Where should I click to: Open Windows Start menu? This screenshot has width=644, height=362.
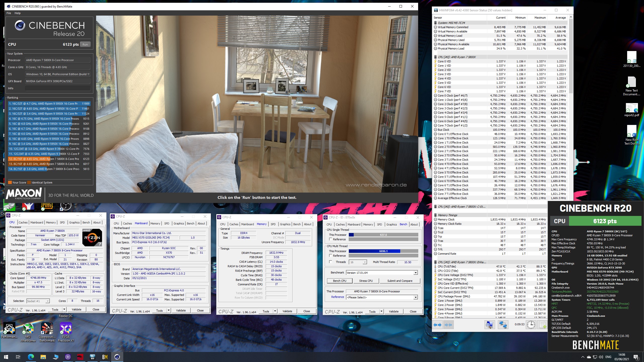(x=6, y=357)
